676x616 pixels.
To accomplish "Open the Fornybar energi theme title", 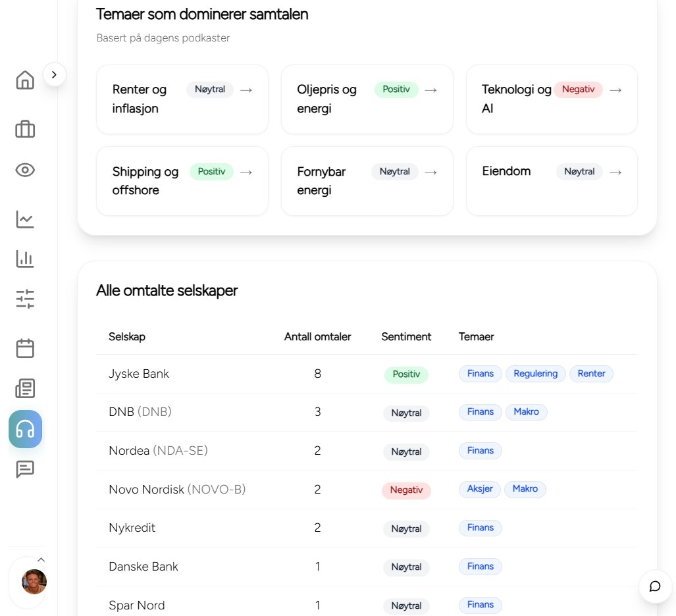I will pos(321,180).
